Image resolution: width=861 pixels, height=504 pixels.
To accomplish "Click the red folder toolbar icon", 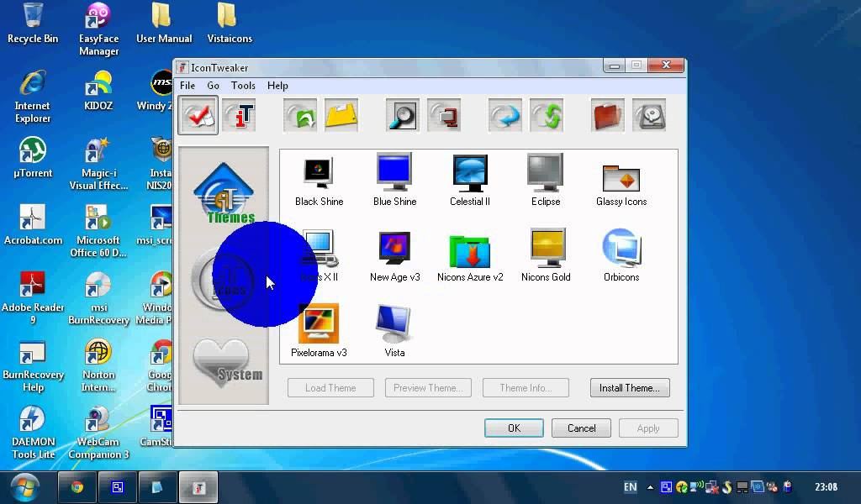I will 608,115.
